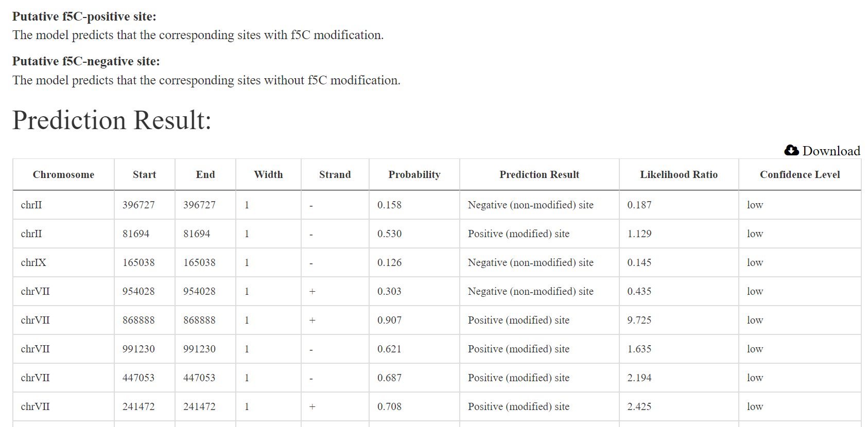Select the Prediction Result heading
This screenshot has height=427, width=868.
tap(112, 120)
